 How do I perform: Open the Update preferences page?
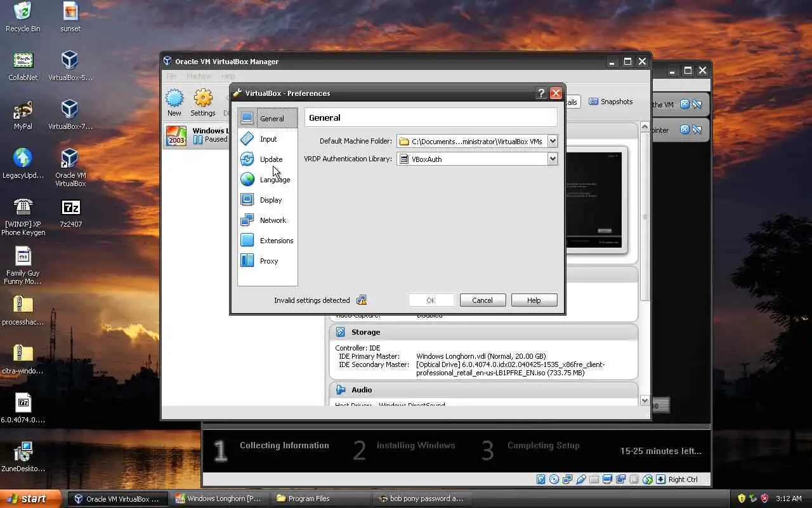(268, 159)
